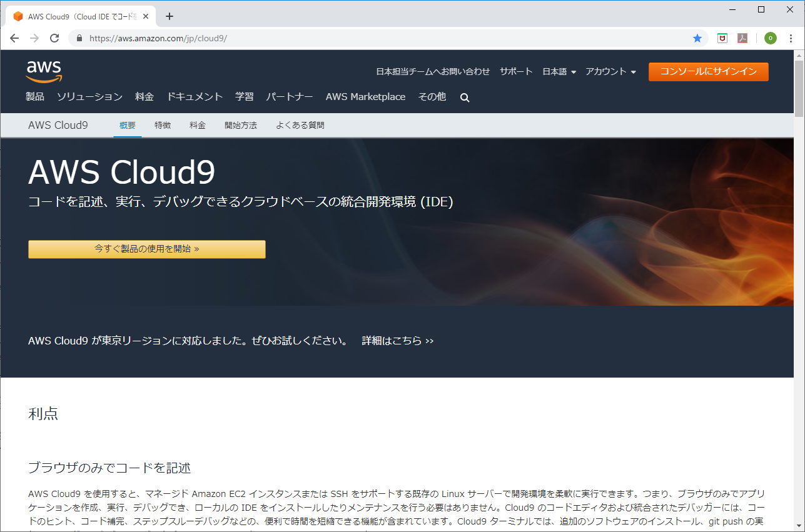The height and width of the screenshot is (532, 805).
Task: Click the サポート link
Action: (x=516, y=72)
